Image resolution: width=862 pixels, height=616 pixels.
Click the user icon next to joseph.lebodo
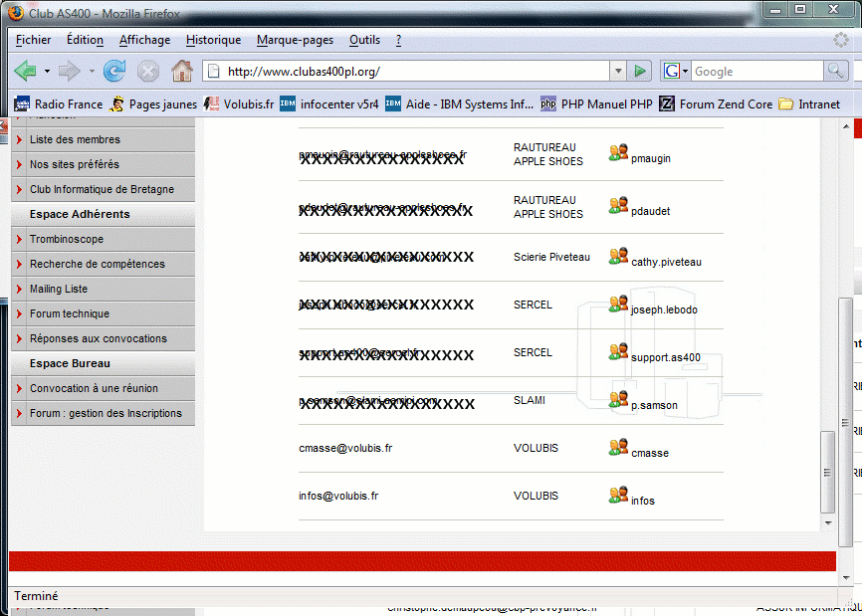pos(618,304)
